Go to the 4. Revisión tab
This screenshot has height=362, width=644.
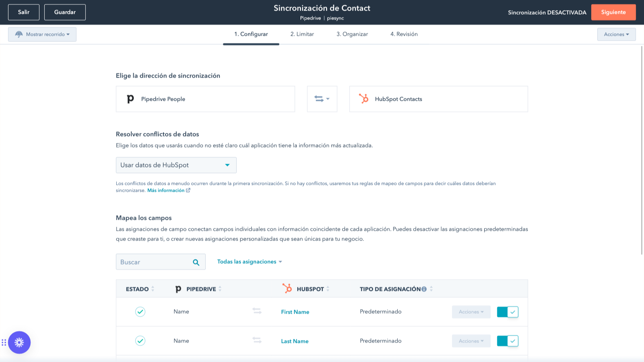point(404,34)
